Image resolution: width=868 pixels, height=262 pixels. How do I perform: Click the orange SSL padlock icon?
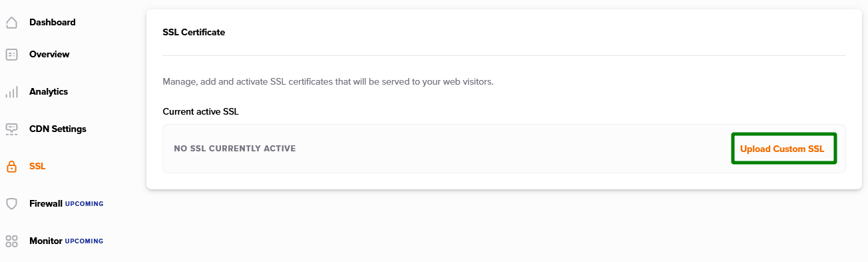click(x=11, y=167)
